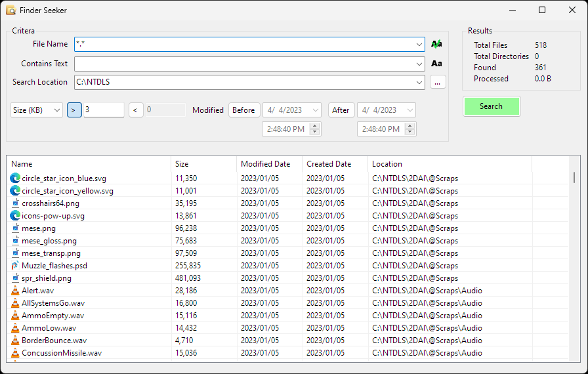This screenshot has height=374, width=588.
Task: Click VLC icon next to AllSystemsGo.wav
Action: point(15,302)
